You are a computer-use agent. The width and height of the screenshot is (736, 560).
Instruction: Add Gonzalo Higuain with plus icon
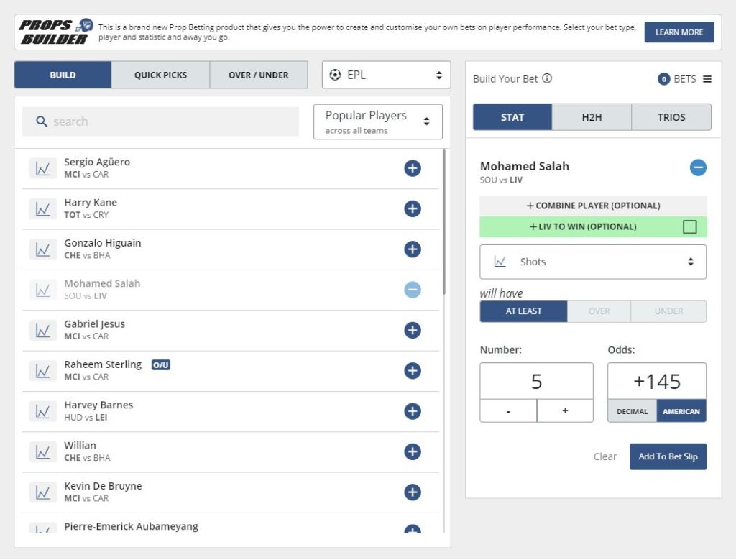pos(412,249)
